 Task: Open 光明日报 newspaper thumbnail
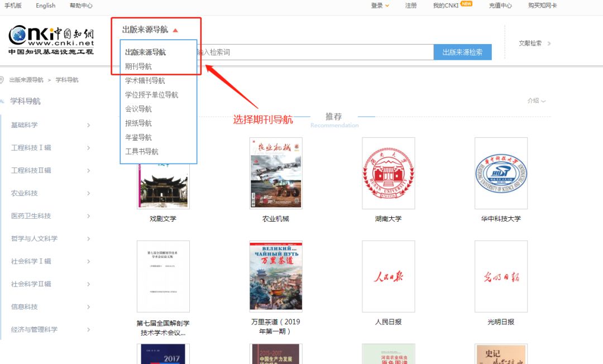[x=501, y=276]
